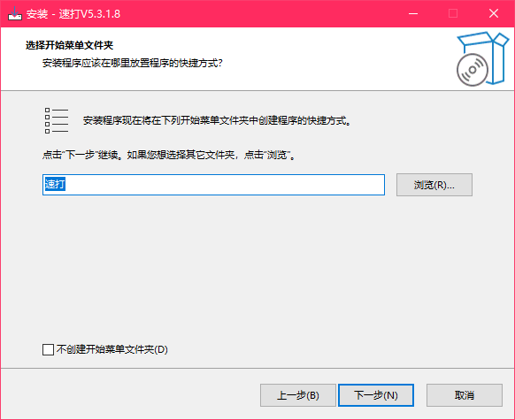Click the software box and disc icon
This screenshot has width=515, height=420.
[x=482, y=59]
